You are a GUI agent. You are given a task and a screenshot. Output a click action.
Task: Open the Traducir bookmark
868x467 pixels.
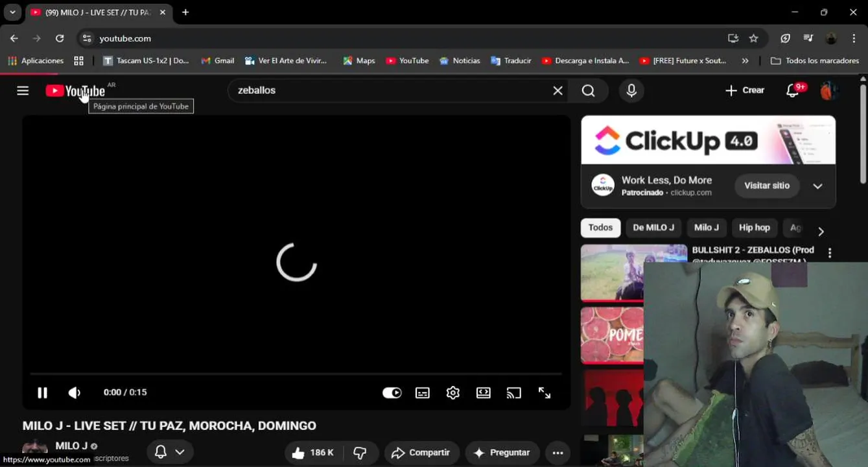pos(511,60)
